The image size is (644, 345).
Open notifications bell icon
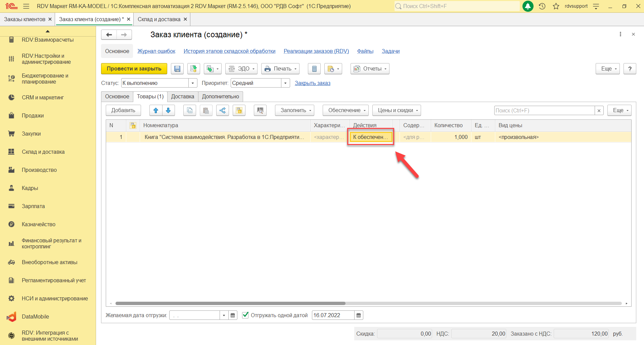point(528,6)
